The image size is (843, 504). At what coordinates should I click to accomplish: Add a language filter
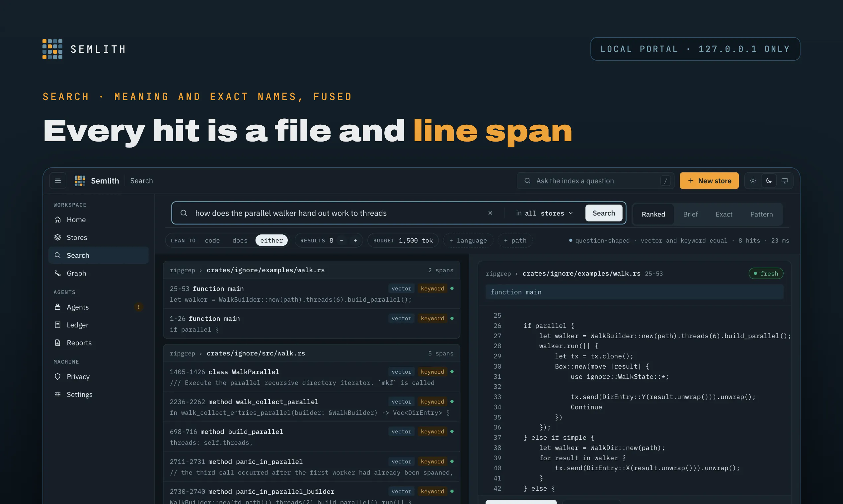point(468,240)
